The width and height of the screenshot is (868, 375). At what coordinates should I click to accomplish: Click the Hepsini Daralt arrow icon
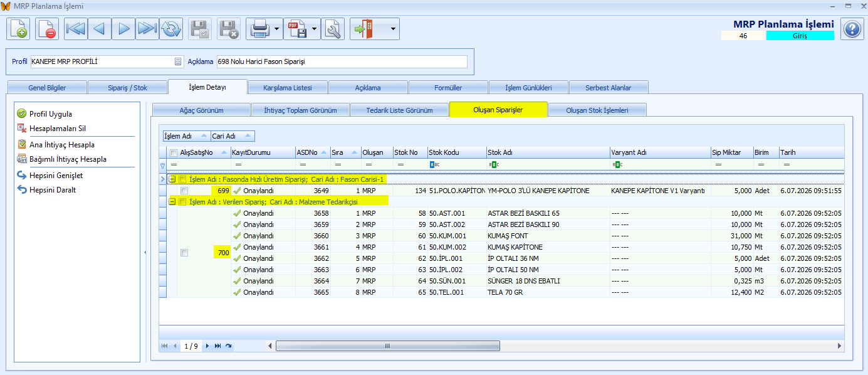pyautogui.click(x=21, y=190)
